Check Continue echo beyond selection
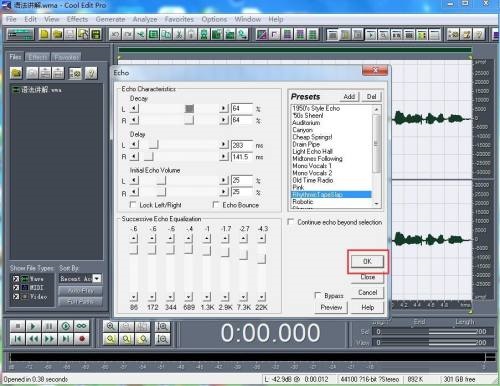Image resolution: width=500 pixels, height=386 pixels. click(x=291, y=222)
